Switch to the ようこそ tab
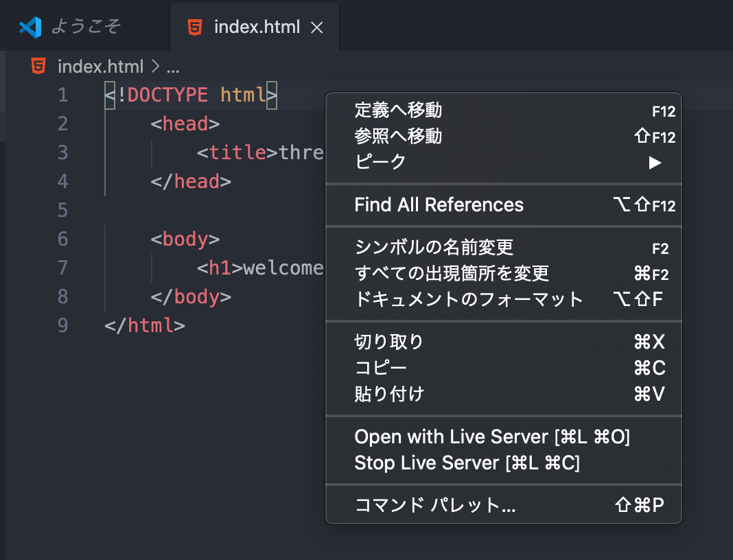The width and height of the screenshot is (733, 560). [85, 27]
